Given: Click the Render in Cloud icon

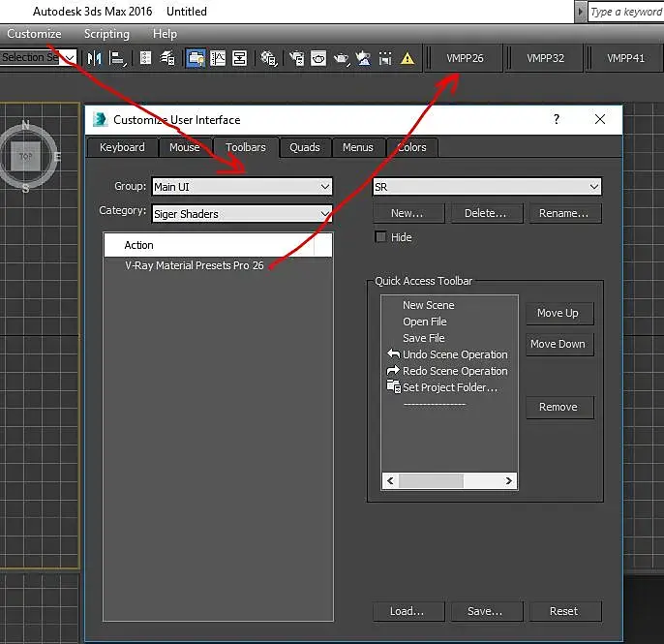Looking at the screenshot, I should [363, 58].
